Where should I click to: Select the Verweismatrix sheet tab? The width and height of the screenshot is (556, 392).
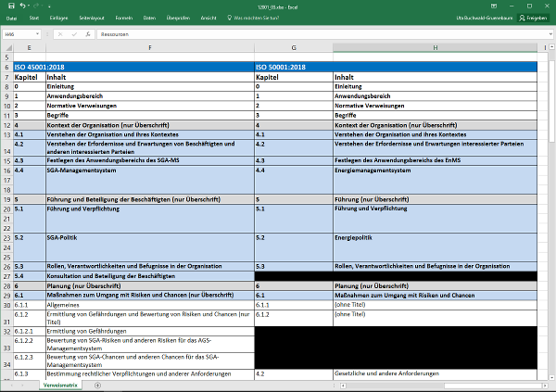pos(58,384)
